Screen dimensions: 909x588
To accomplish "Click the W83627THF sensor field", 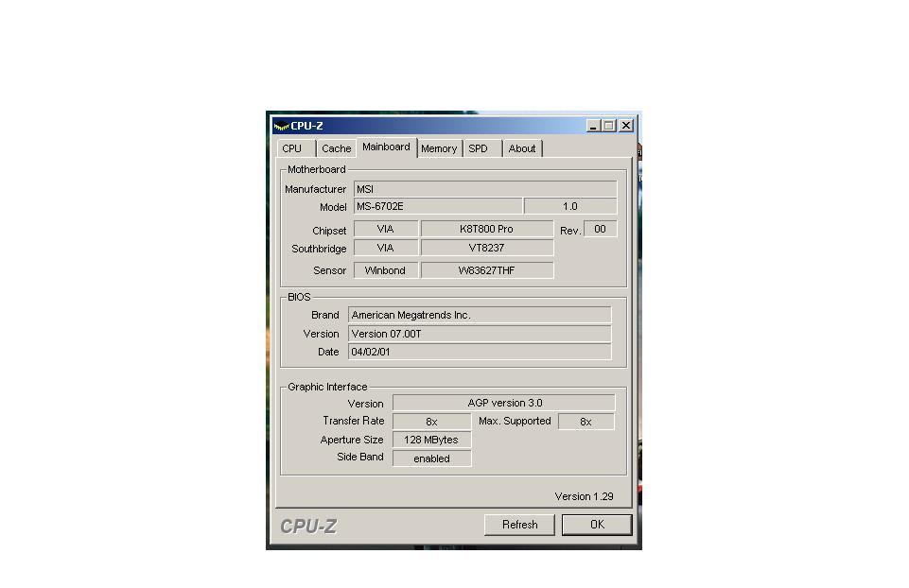I will 486,270.
